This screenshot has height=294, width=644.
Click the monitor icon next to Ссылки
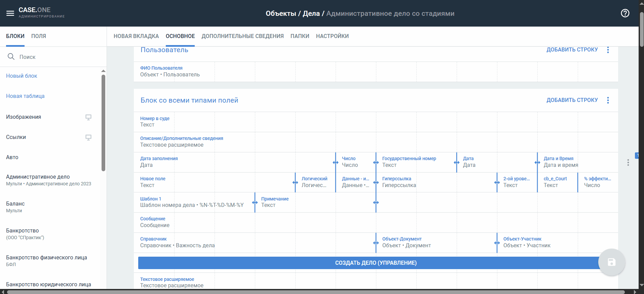pyautogui.click(x=88, y=137)
